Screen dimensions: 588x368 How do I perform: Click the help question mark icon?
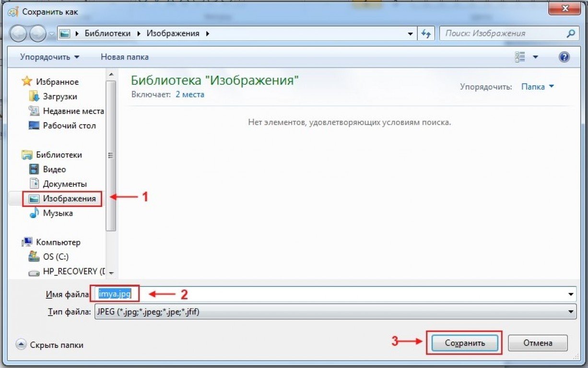point(564,57)
